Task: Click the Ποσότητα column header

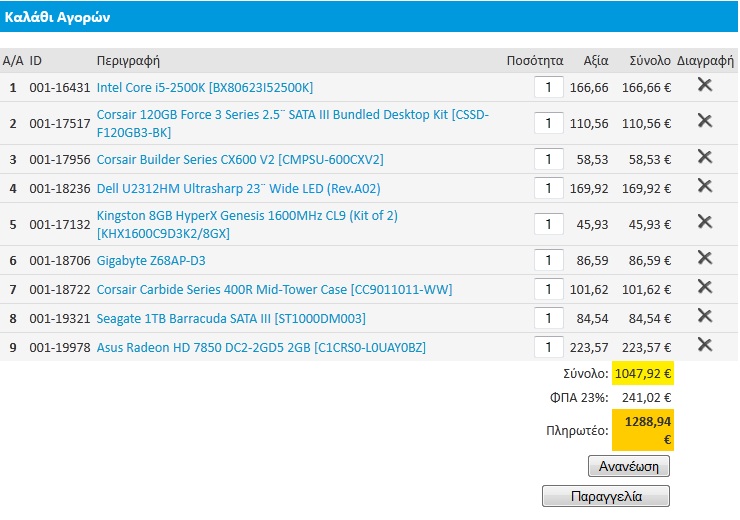Action: tap(535, 61)
